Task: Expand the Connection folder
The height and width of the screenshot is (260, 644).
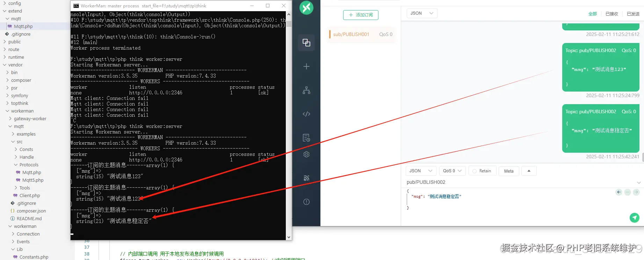Action: (13, 234)
